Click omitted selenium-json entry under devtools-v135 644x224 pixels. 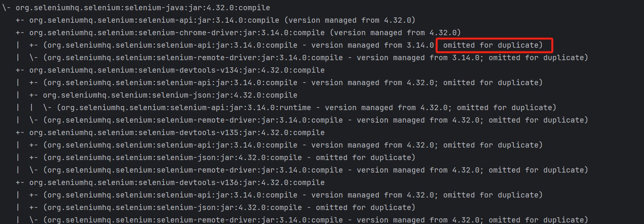click(173, 157)
